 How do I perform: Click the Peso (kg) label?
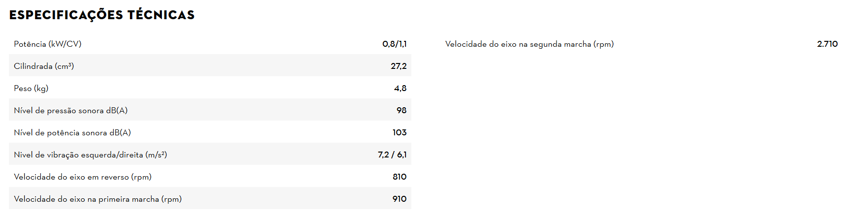pos(31,89)
